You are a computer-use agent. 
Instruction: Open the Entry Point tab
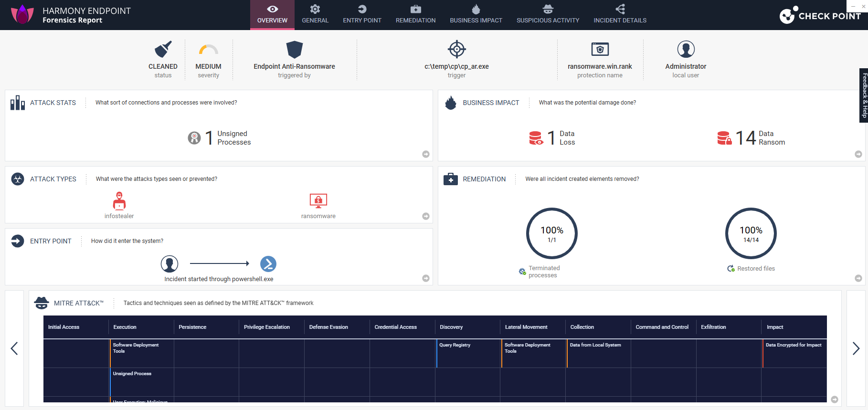click(x=362, y=15)
